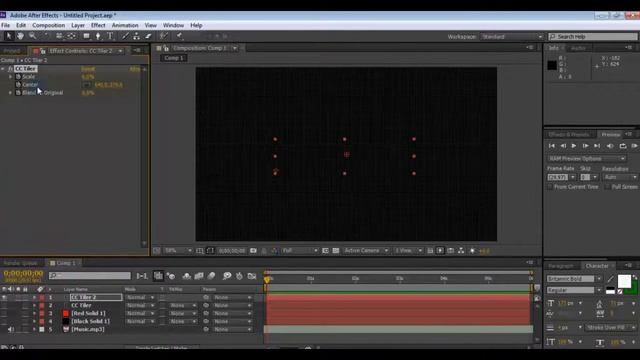Select the Eraser tool
Image resolution: width=640 pixels, height=360 pixels.
tap(148, 36)
